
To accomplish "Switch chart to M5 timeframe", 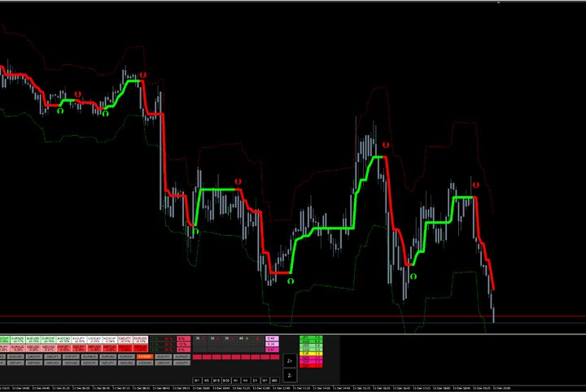I will (207, 381).
